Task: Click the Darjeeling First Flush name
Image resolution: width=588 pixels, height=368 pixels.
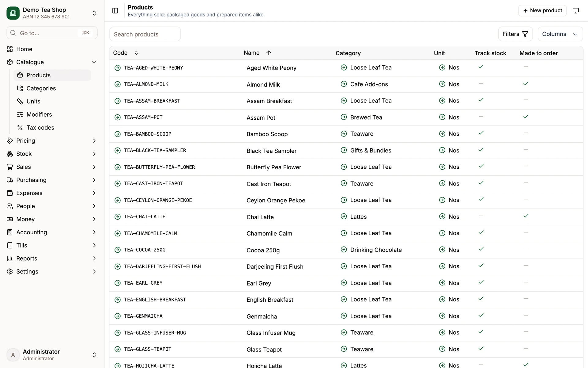Action: [x=275, y=267]
